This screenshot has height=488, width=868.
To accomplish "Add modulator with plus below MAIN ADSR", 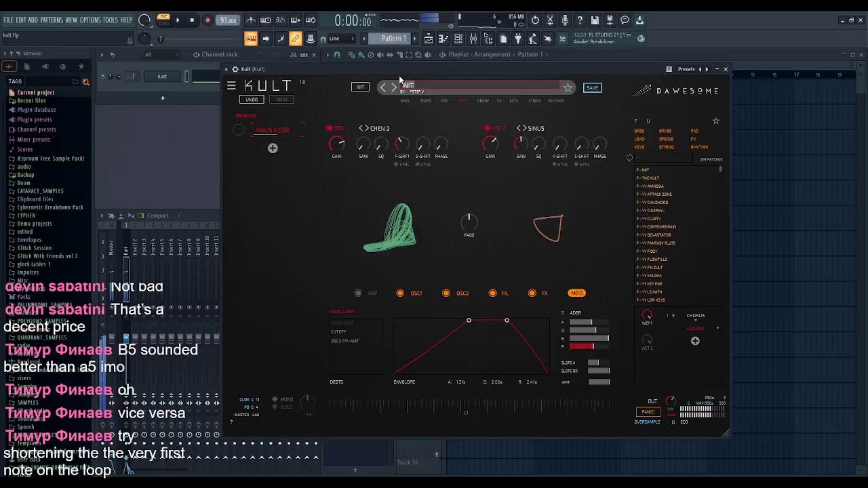I will (x=273, y=148).
